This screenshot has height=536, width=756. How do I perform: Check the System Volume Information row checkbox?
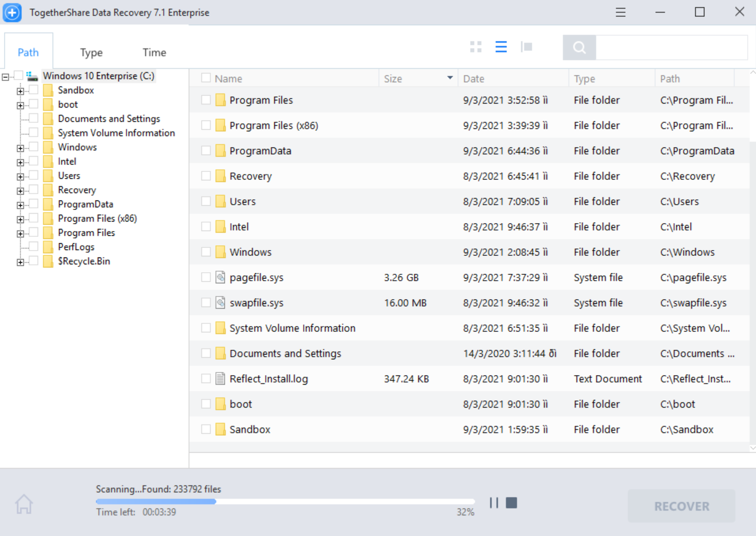click(x=206, y=328)
